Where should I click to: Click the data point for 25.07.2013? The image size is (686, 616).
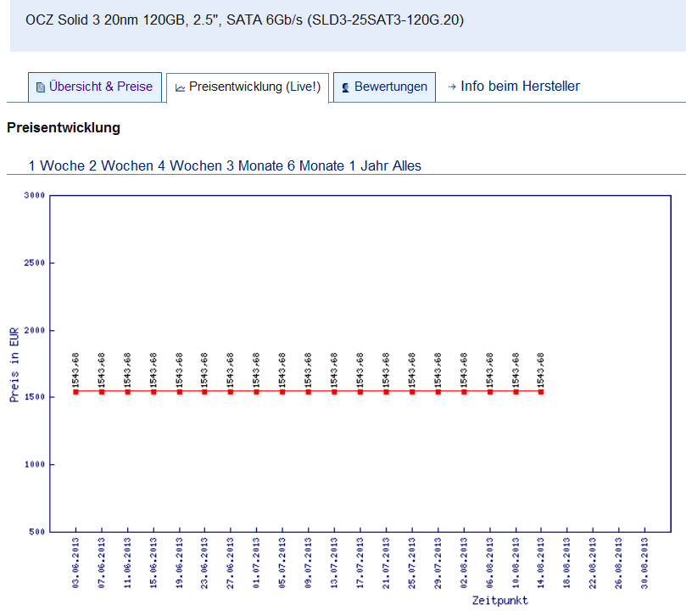[x=412, y=392]
